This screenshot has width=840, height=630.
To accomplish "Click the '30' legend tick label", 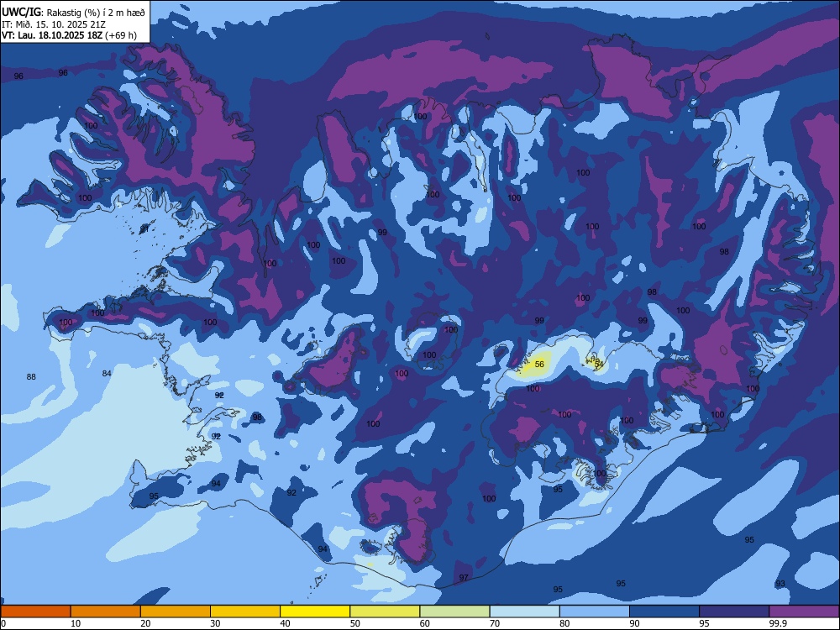I will pos(215,623).
